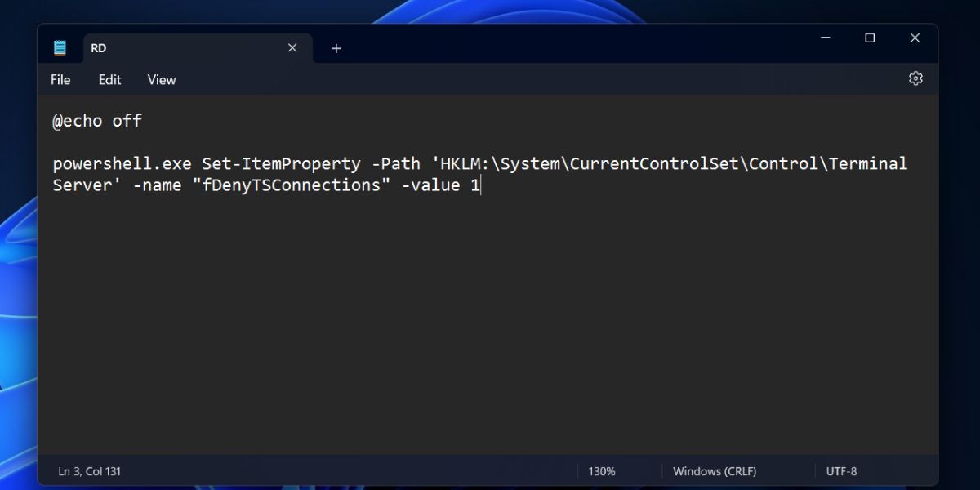Select the RD tab
980x490 pixels.
pos(198,48)
